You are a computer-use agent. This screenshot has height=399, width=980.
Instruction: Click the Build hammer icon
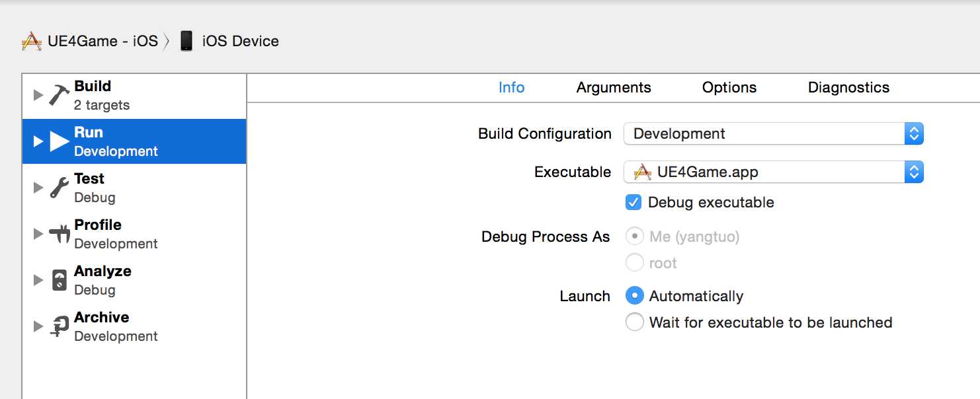coord(59,95)
